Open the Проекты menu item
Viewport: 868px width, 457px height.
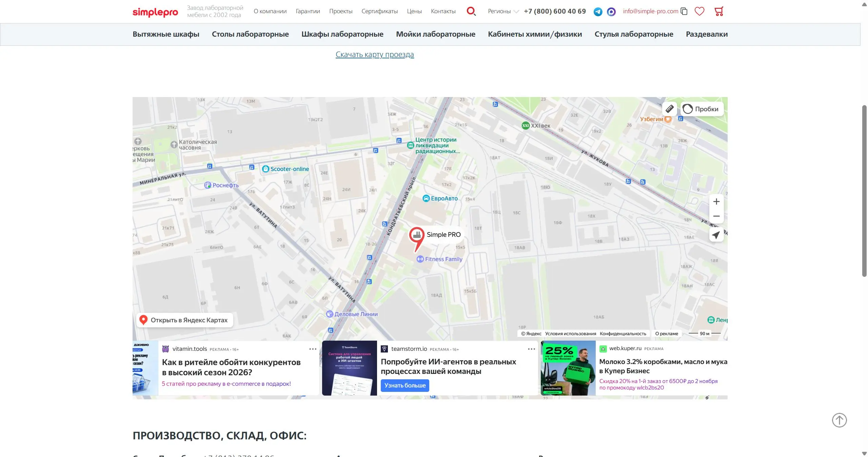341,11
